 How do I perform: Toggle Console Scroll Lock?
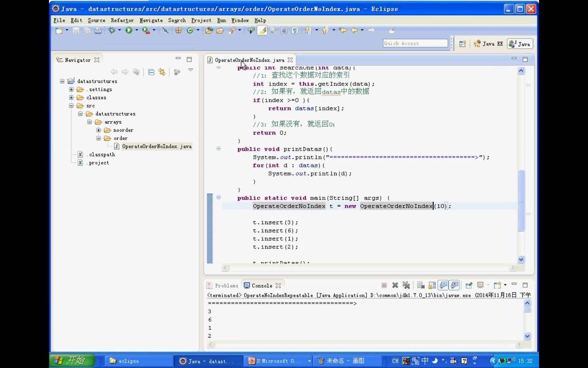(x=432, y=285)
